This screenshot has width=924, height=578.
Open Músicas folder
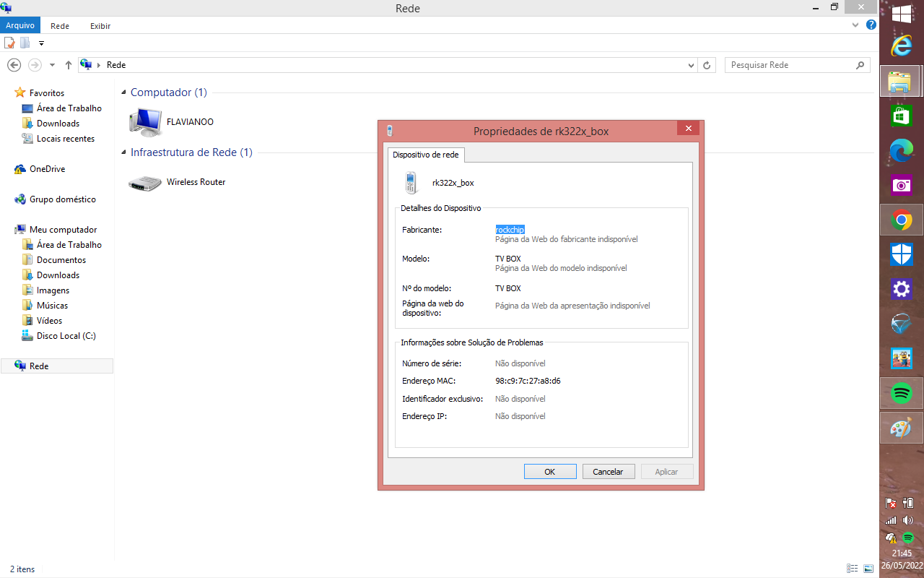(52, 306)
